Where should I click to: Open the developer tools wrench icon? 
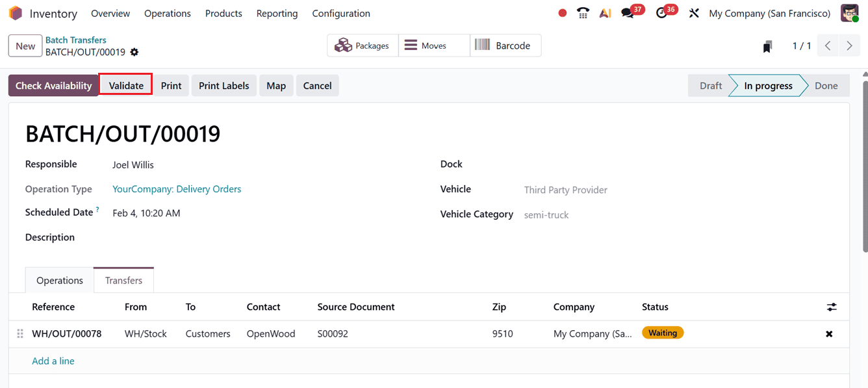click(x=694, y=12)
